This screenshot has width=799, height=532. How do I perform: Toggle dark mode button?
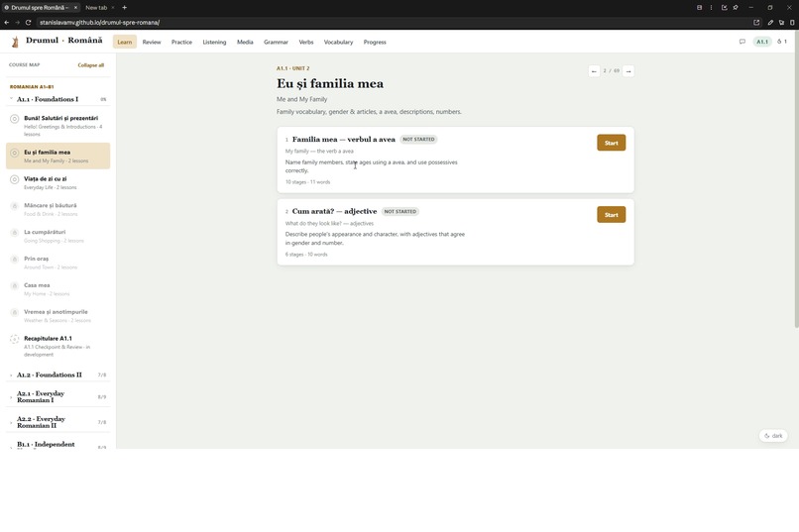point(773,436)
